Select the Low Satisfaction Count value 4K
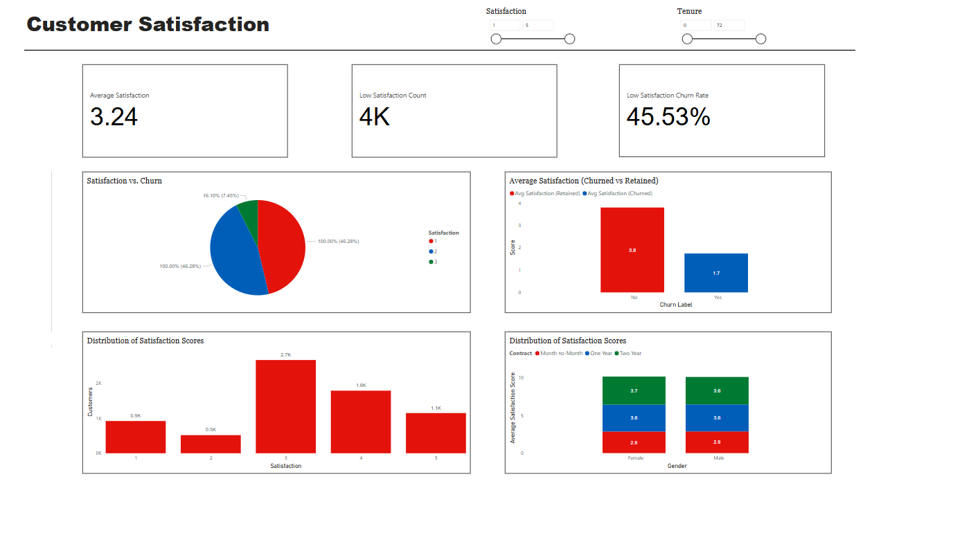Viewport: 971px width, 560px height. (x=375, y=117)
